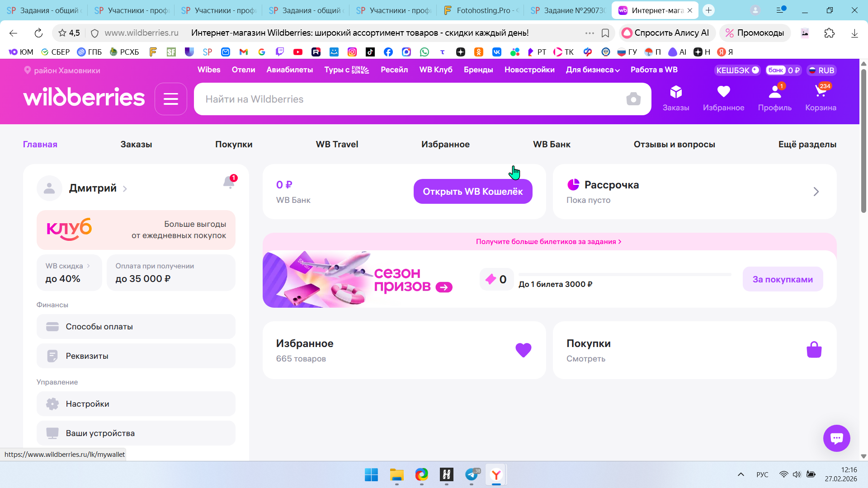Expand Дмитрий profile chevron

[x=125, y=189]
